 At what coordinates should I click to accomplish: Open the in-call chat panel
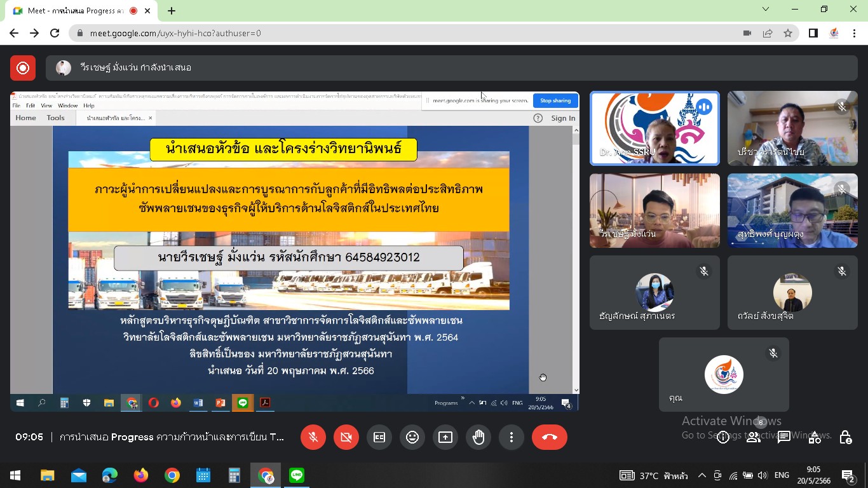click(784, 437)
